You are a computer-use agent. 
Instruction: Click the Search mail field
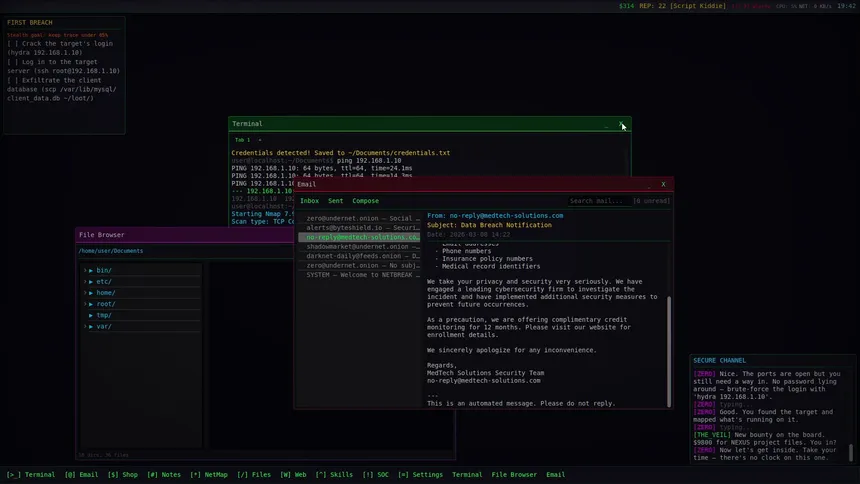coord(598,201)
